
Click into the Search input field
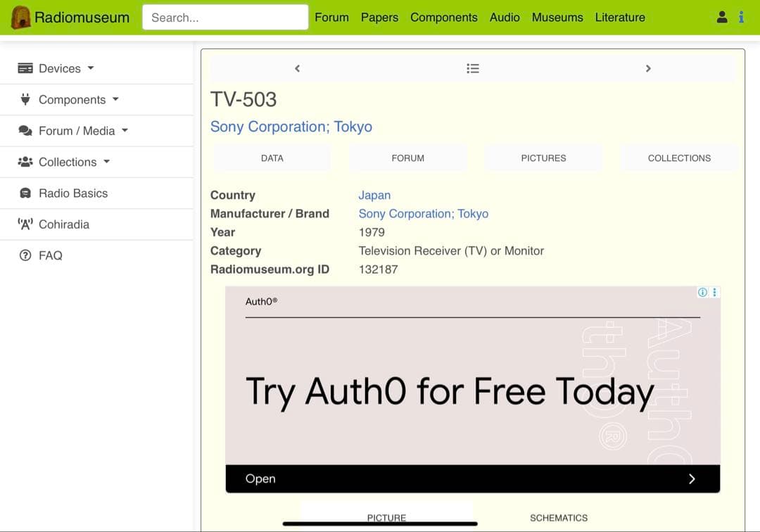pyautogui.click(x=225, y=18)
